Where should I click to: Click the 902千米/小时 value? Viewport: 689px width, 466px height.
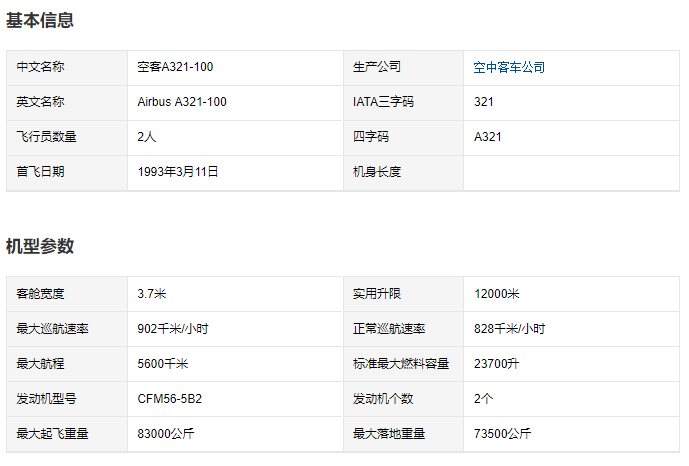pyautogui.click(x=173, y=329)
